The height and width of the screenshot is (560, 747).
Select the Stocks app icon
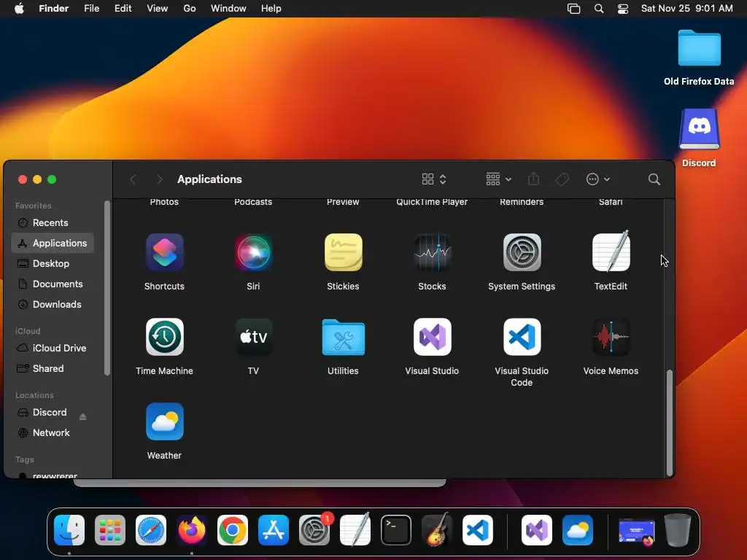[432, 252]
